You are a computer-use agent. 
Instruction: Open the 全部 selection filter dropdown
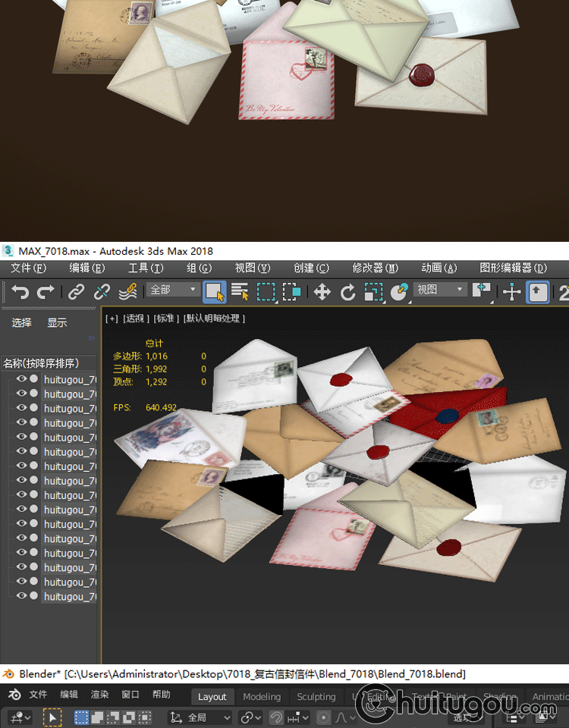(174, 290)
